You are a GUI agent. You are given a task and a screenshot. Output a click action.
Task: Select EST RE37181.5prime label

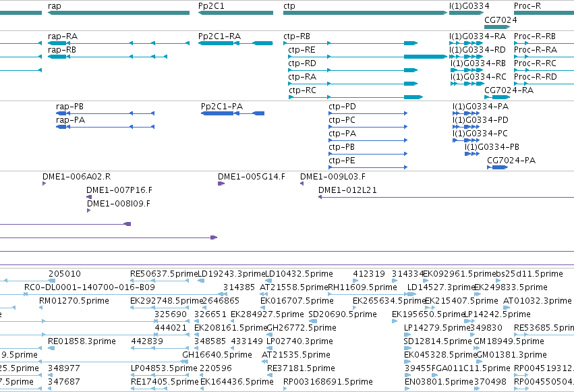pyautogui.click(x=302, y=368)
